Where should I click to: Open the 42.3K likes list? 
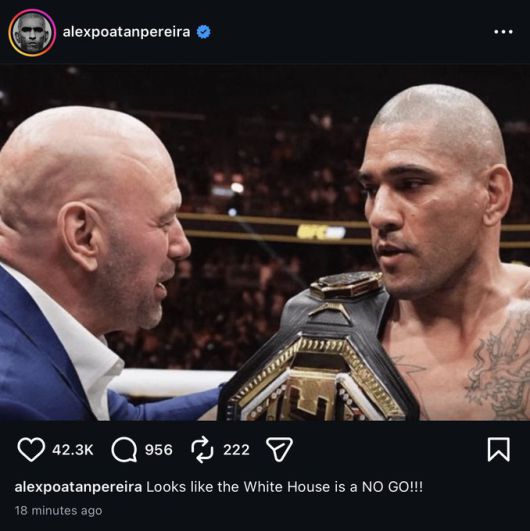pyautogui.click(x=72, y=450)
